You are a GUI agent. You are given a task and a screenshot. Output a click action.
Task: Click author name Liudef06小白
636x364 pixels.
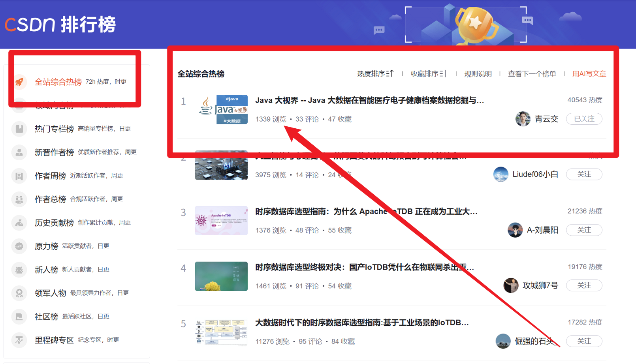pyautogui.click(x=535, y=174)
